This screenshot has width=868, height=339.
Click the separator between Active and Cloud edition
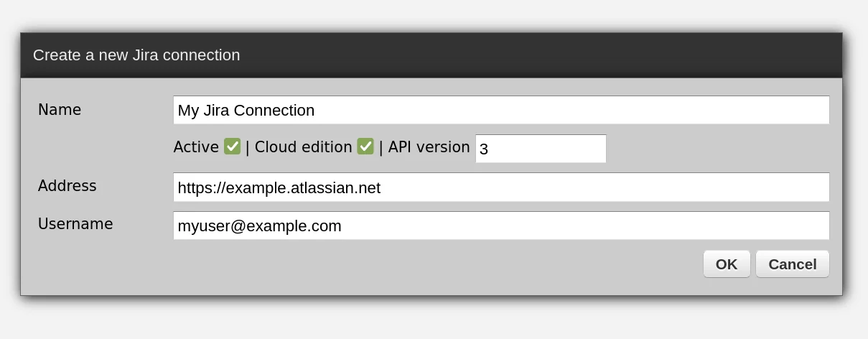coord(248,147)
